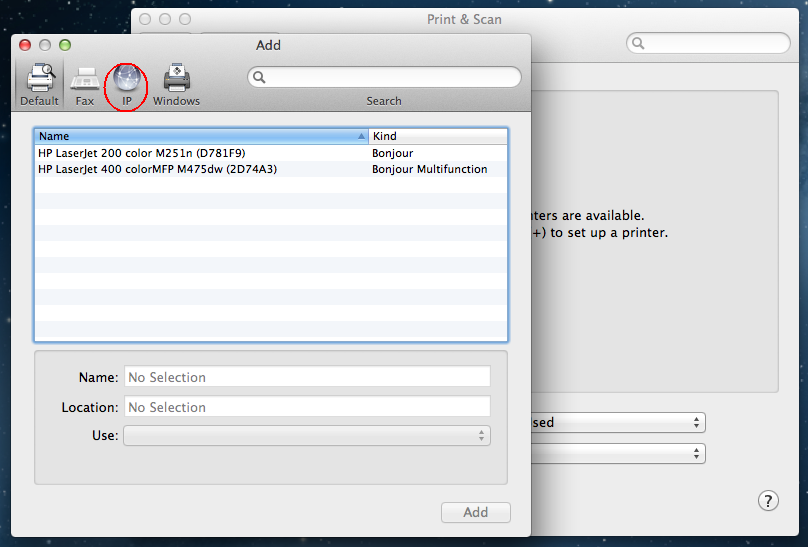Select HP LaserJet 400 colorMFP M475dw printer
Viewport: 808px width, 547px height.
[158, 169]
